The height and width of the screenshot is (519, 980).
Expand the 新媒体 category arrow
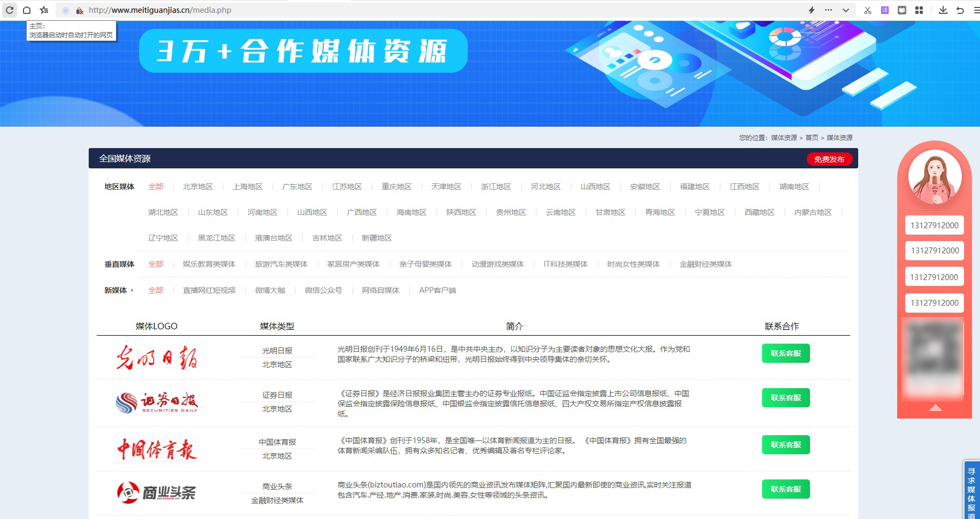[x=132, y=290]
